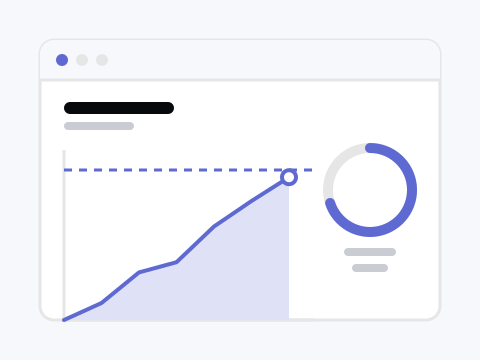Click the hollow circle marker on line chart
Image resolution: width=480 pixels, height=360 pixels.
[289, 177]
